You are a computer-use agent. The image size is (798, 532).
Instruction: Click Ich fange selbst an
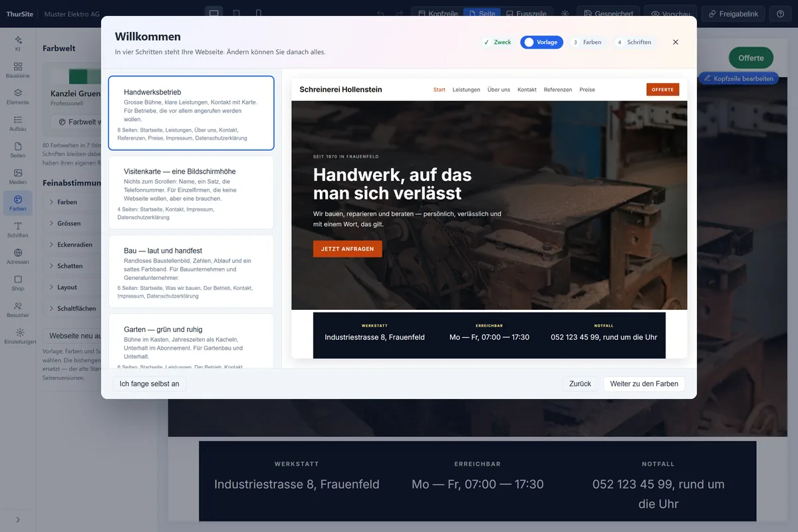(150, 384)
